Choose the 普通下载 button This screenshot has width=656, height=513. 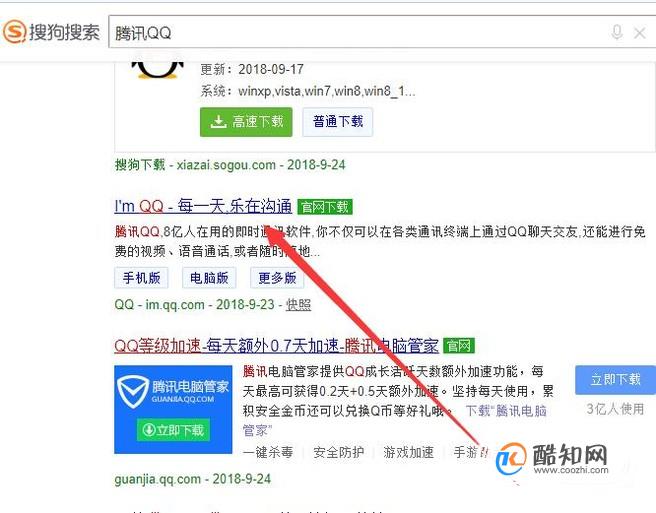pos(338,122)
